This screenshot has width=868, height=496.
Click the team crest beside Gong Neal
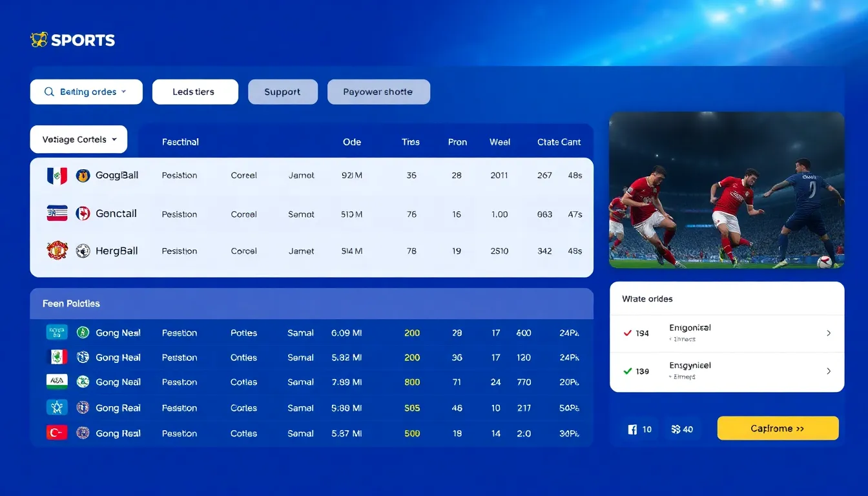click(83, 333)
